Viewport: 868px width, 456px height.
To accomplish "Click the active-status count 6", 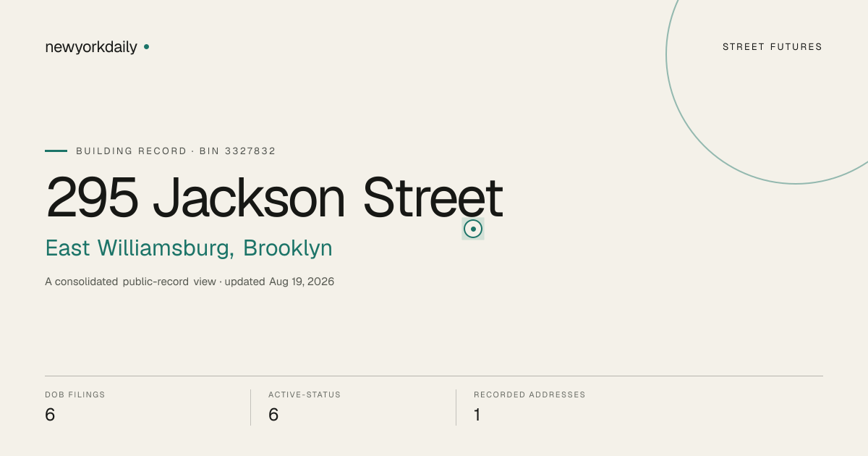I will [273, 415].
